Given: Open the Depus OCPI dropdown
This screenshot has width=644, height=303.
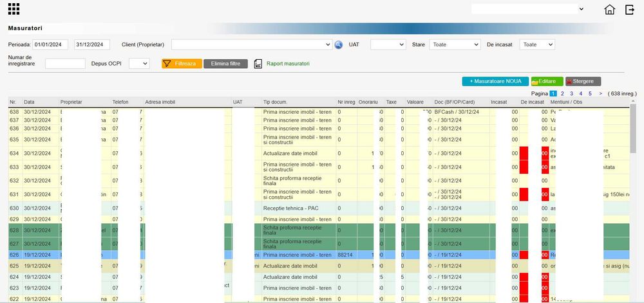Looking at the screenshot, I should click(x=139, y=64).
